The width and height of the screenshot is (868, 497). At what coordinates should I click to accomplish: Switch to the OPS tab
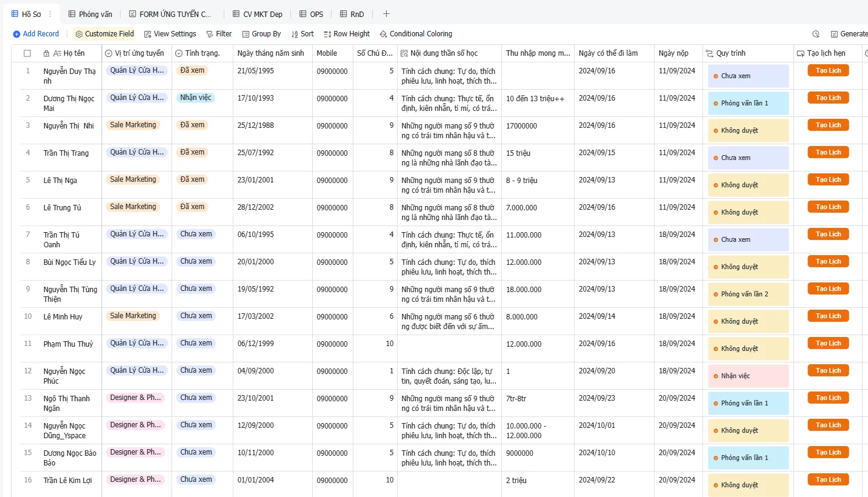pyautogui.click(x=312, y=14)
